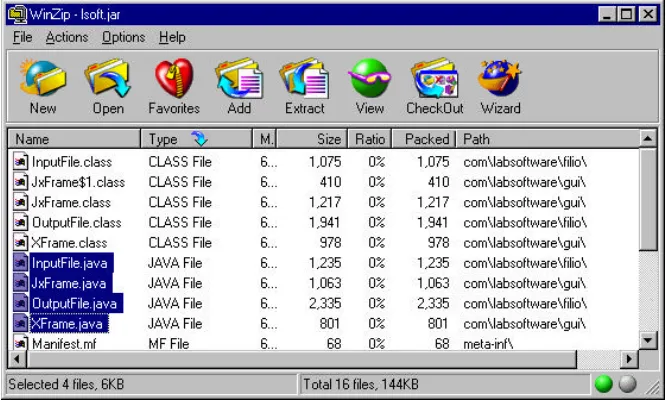Click the View toolbar icon
This screenshot has height=406, width=666.
click(370, 79)
